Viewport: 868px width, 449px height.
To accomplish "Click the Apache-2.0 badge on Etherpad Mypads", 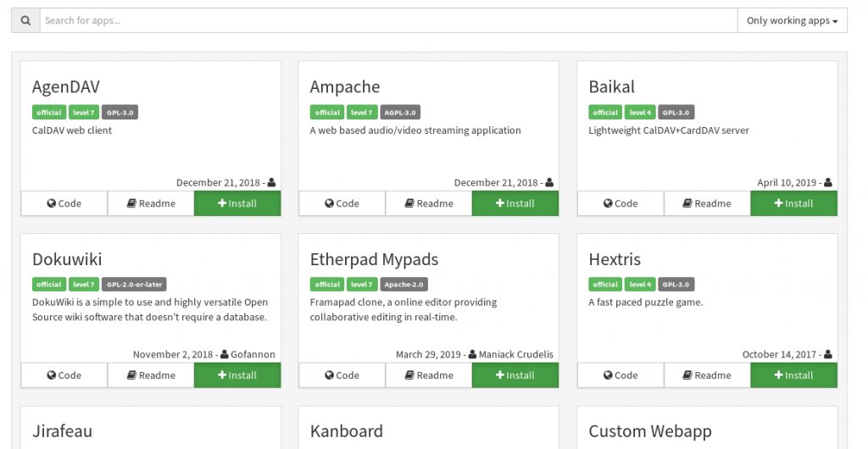I will [404, 284].
